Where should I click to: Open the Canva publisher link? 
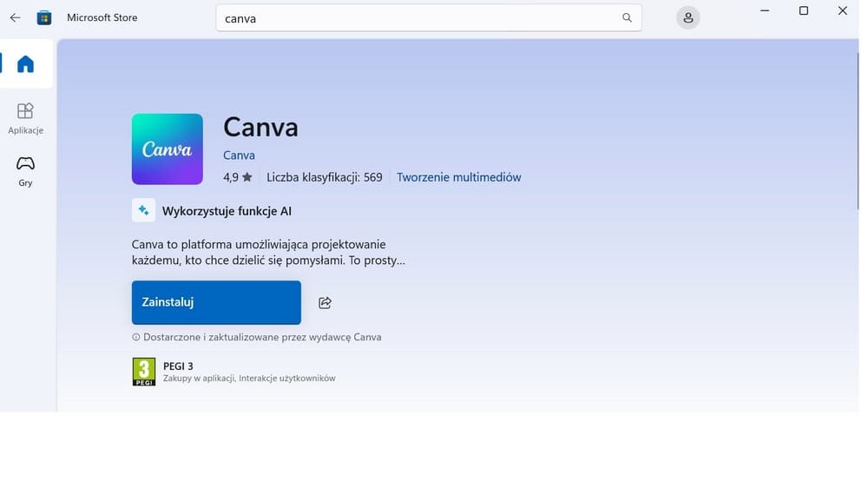[x=240, y=155]
